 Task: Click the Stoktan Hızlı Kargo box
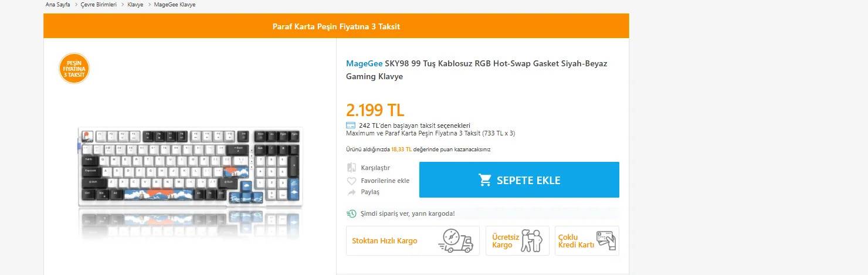(x=412, y=241)
